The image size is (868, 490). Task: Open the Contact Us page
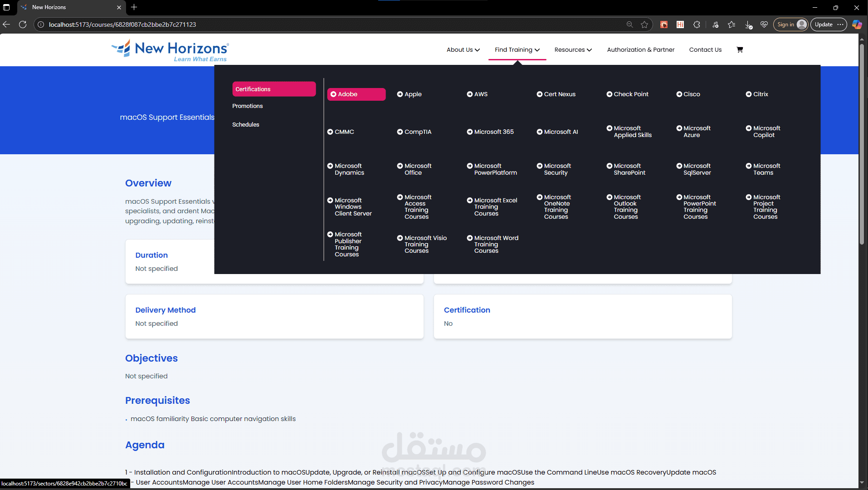coord(705,50)
